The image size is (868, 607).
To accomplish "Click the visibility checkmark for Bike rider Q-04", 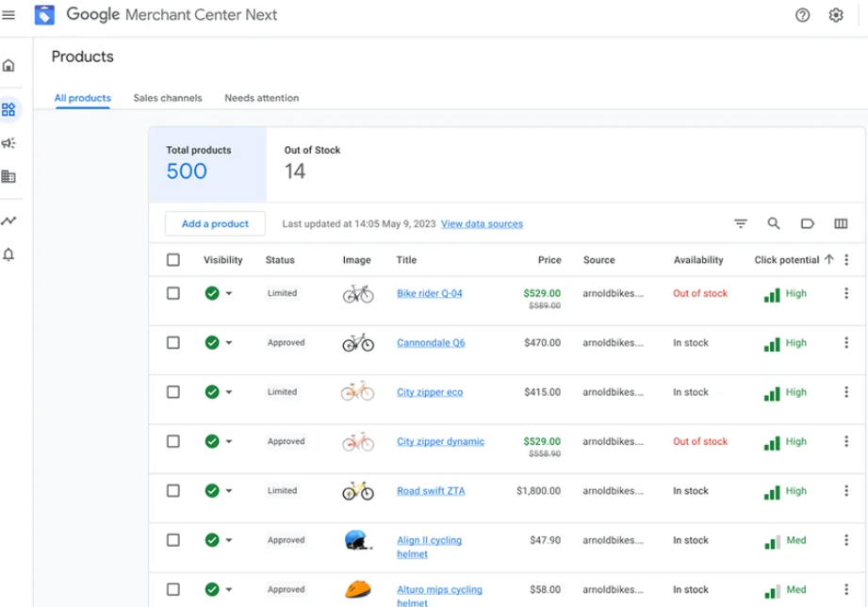I will point(212,293).
